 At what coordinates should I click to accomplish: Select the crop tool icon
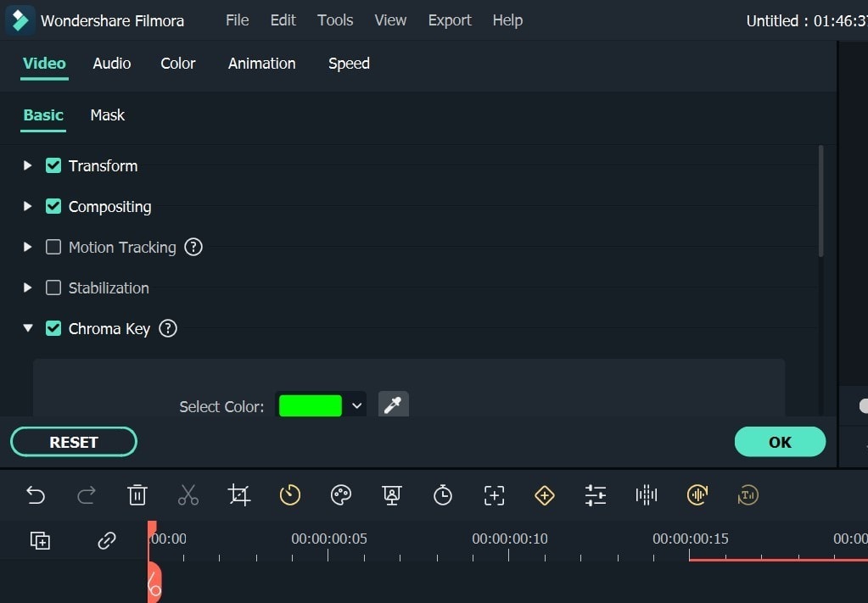pyautogui.click(x=239, y=495)
